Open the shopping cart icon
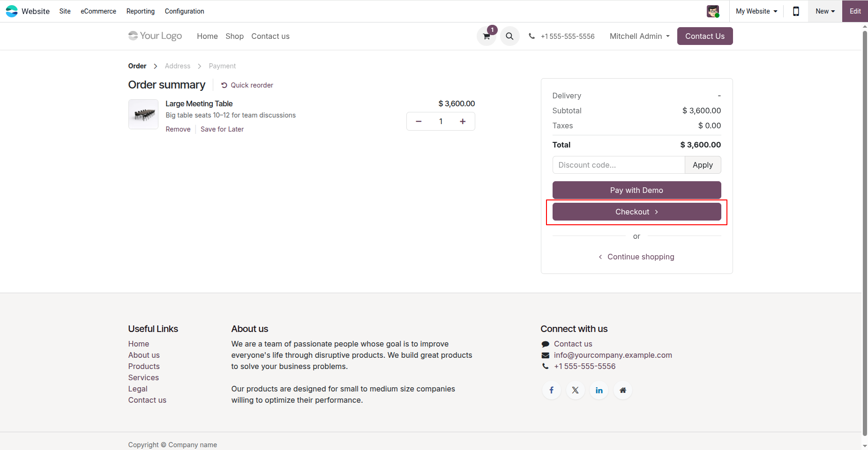This screenshot has height=450, width=868. 486,36
